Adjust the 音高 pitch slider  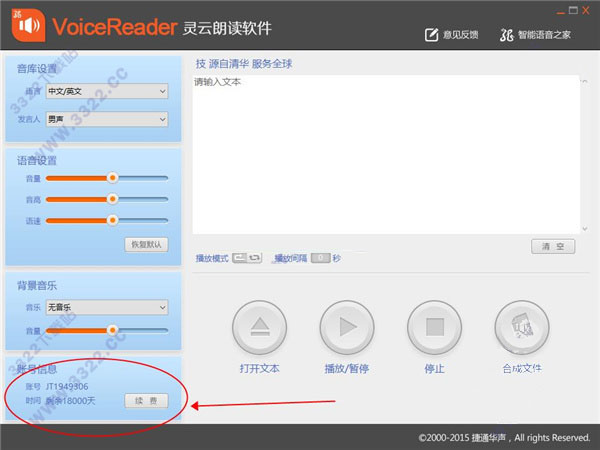tap(107, 199)
